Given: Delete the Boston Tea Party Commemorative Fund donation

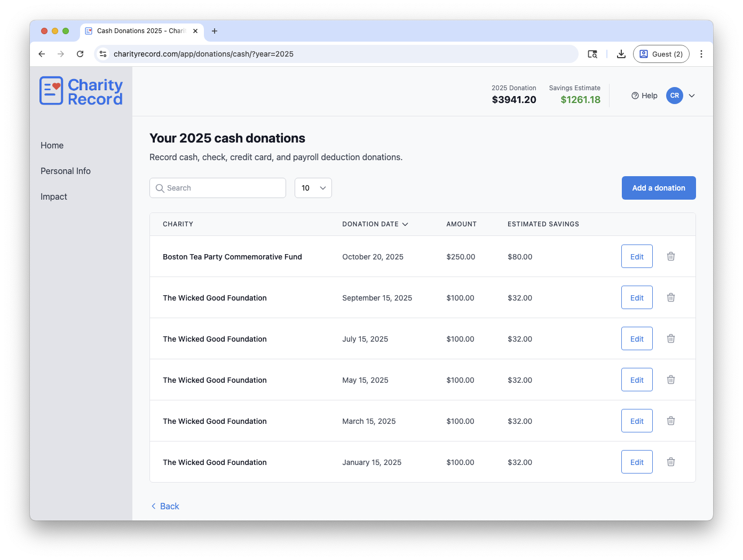Looking at the screenshot, I should (x=670, y=256).
